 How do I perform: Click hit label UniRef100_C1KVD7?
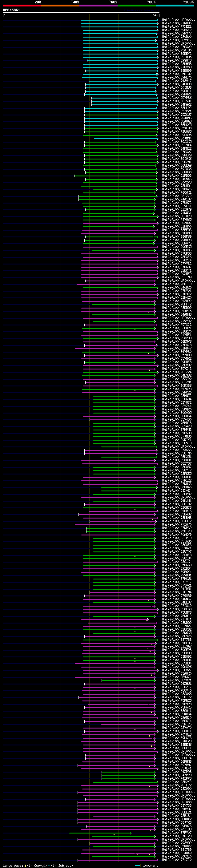click(x=177, y=809)
